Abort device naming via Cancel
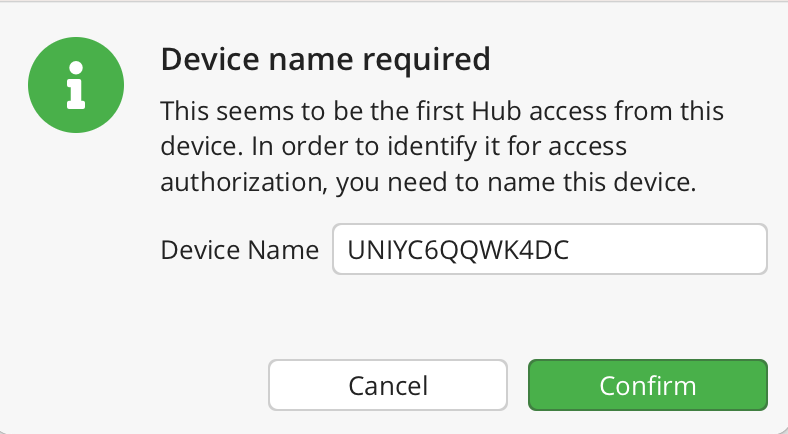 tap(388, 385)
